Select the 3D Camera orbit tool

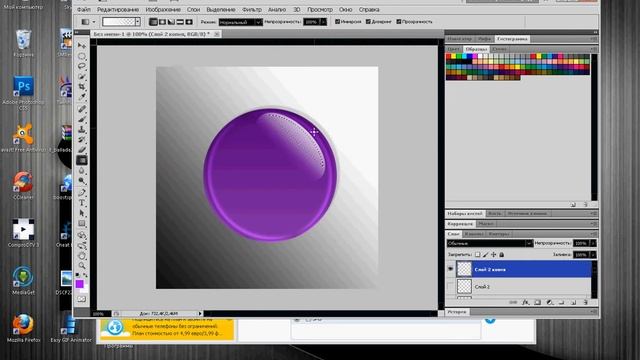click(x=82, y=246)
